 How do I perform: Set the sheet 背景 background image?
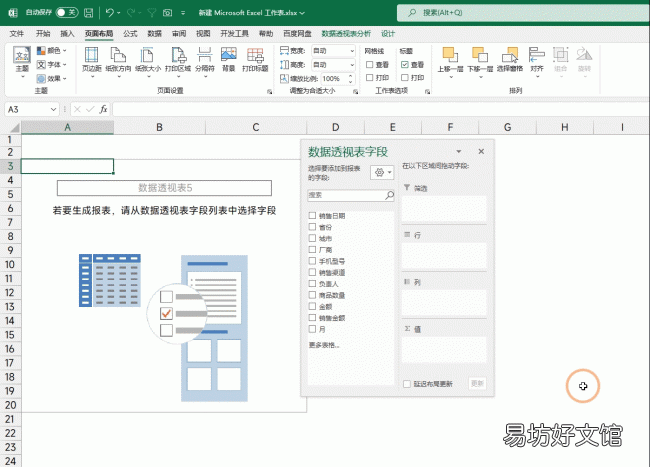click(x=228, y=59)
